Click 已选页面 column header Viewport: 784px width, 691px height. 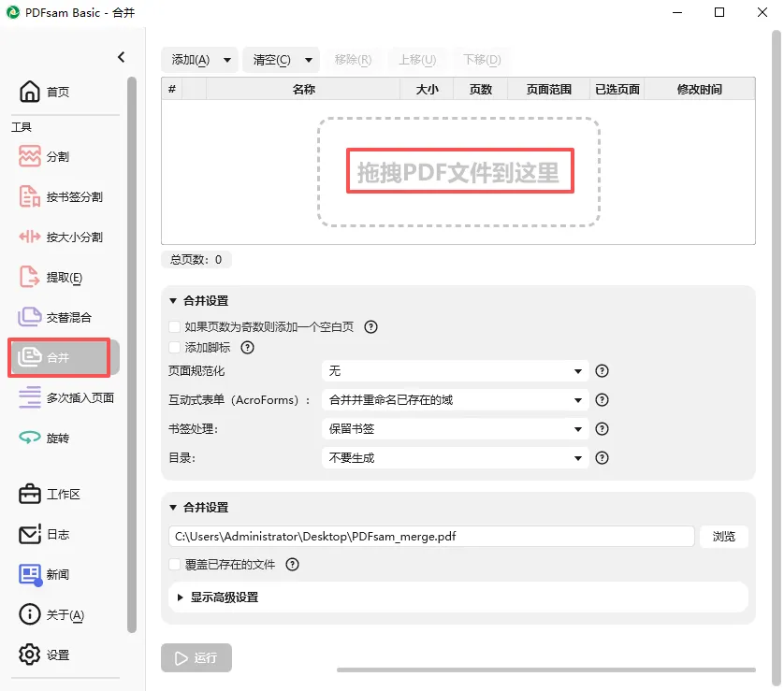[617, 90]
